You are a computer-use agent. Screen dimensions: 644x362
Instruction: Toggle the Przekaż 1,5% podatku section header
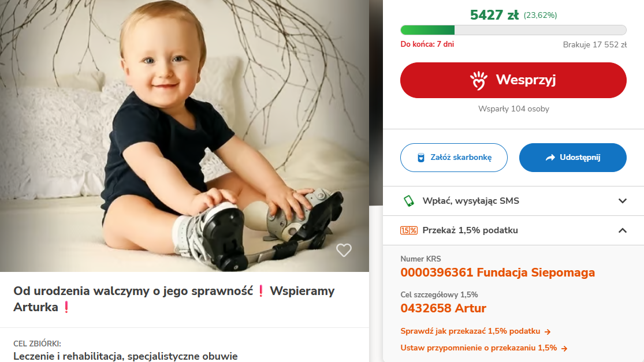pos(513,231)
